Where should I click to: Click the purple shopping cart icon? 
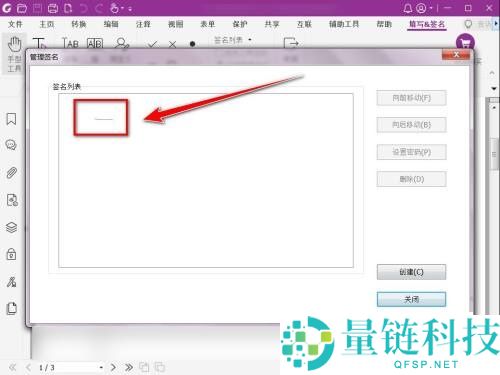point(465,43)
